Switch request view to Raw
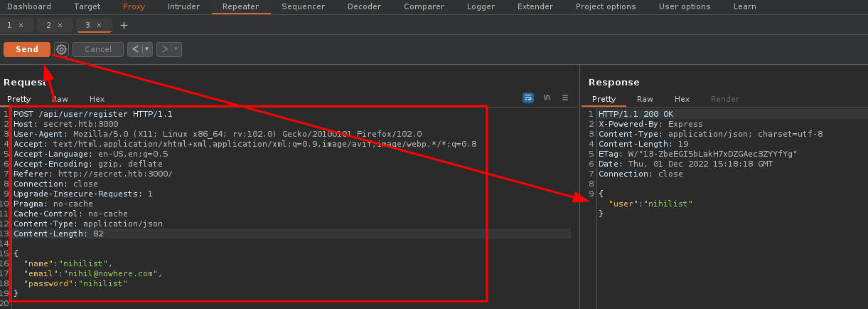The image size is (868, 309). coord(60,99)
